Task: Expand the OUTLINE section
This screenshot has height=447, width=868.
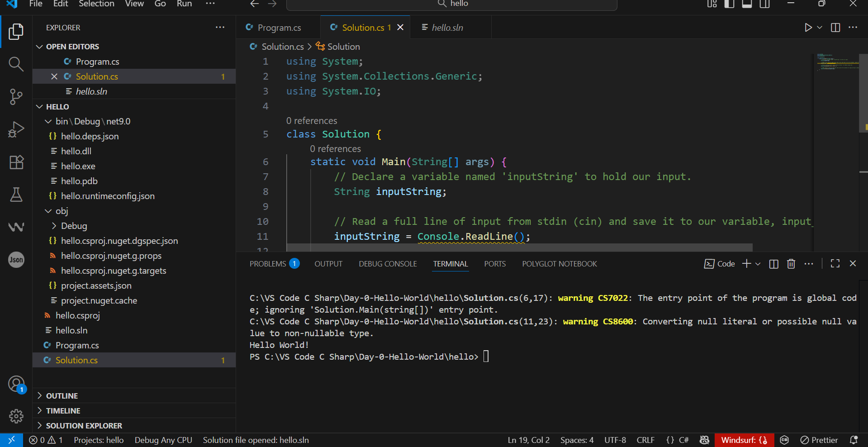Action: tap(62, 396)
